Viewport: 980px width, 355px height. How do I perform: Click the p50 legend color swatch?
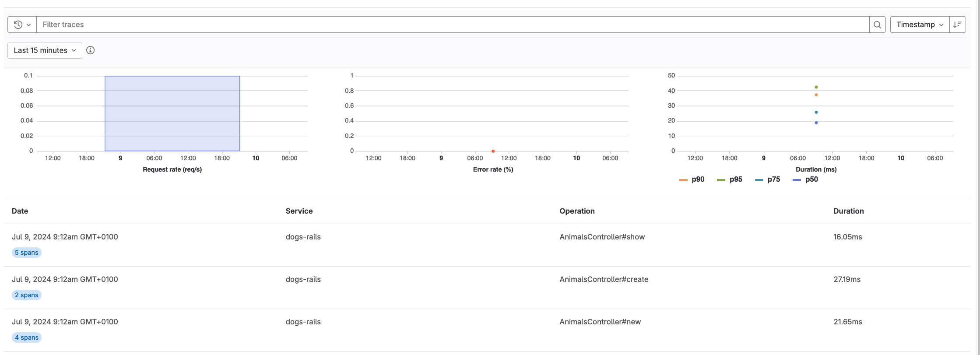[x=797, y=180]
